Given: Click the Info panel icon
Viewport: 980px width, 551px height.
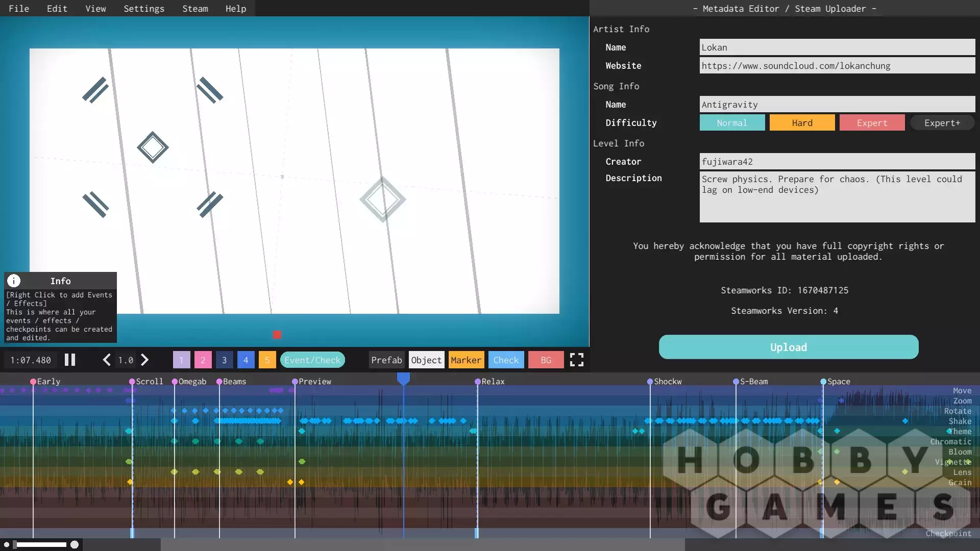Looking at the screenshot, I should coord(14,281).
